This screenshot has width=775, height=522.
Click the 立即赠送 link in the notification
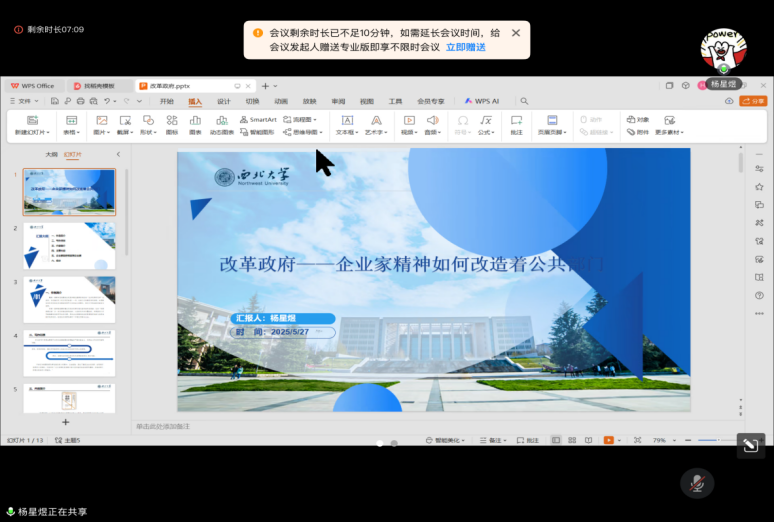pyautogui.click(x=465, y=47)
